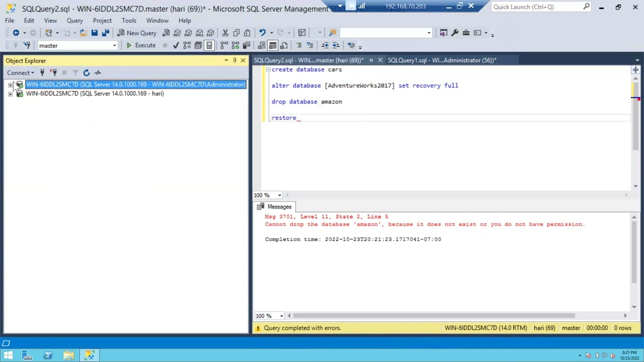Click Refresh icon in Object Explorer

87,72
